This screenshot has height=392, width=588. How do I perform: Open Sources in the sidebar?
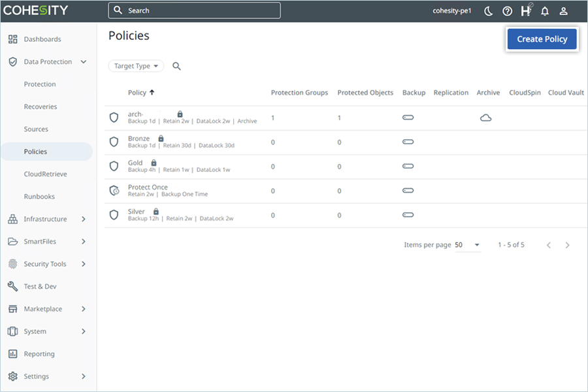click(x=36, y=129)
